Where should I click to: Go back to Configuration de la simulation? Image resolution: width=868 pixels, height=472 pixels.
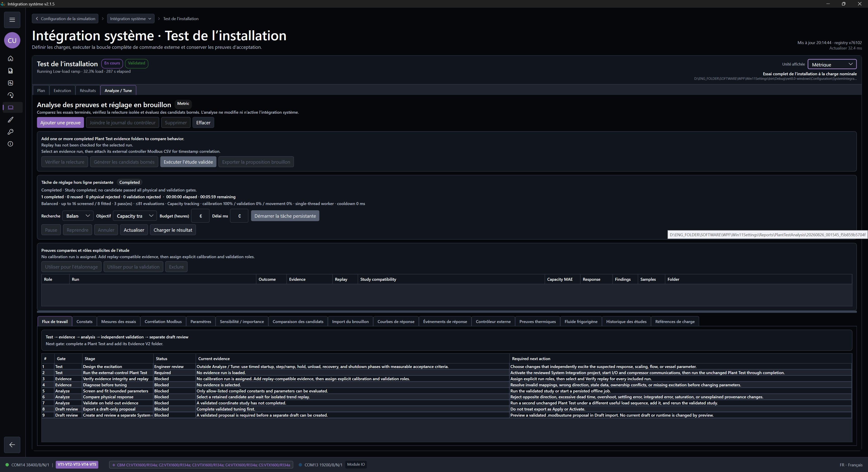[65, 19]
